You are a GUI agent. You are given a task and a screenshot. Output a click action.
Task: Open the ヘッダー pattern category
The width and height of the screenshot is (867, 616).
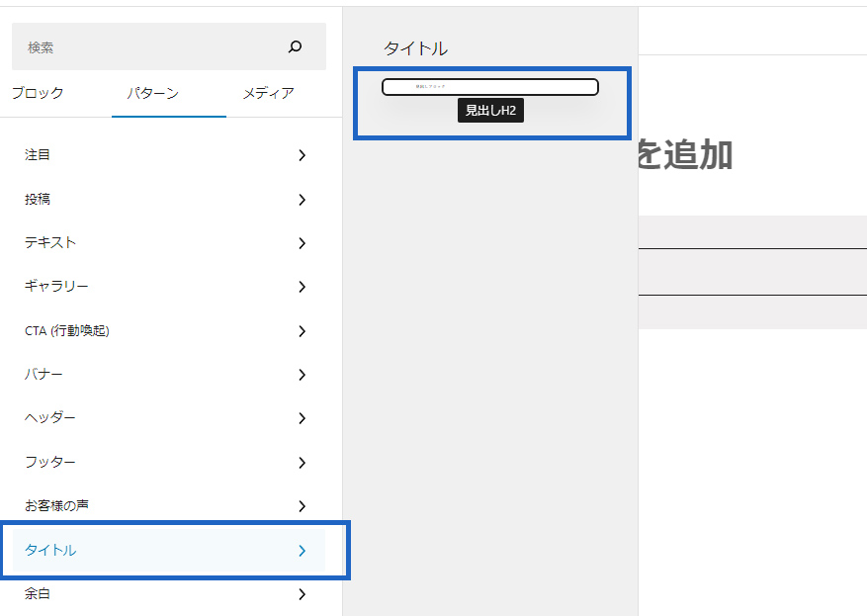[169, 418]
